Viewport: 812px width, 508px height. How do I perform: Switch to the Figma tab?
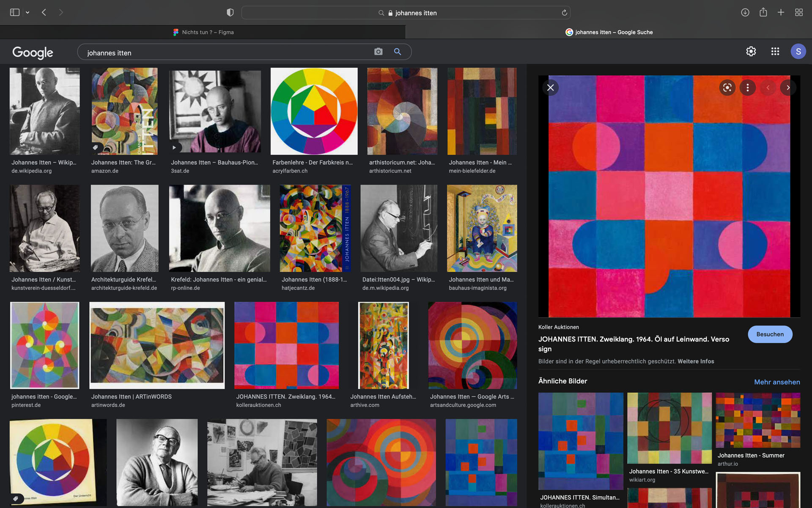coord(203,32)
